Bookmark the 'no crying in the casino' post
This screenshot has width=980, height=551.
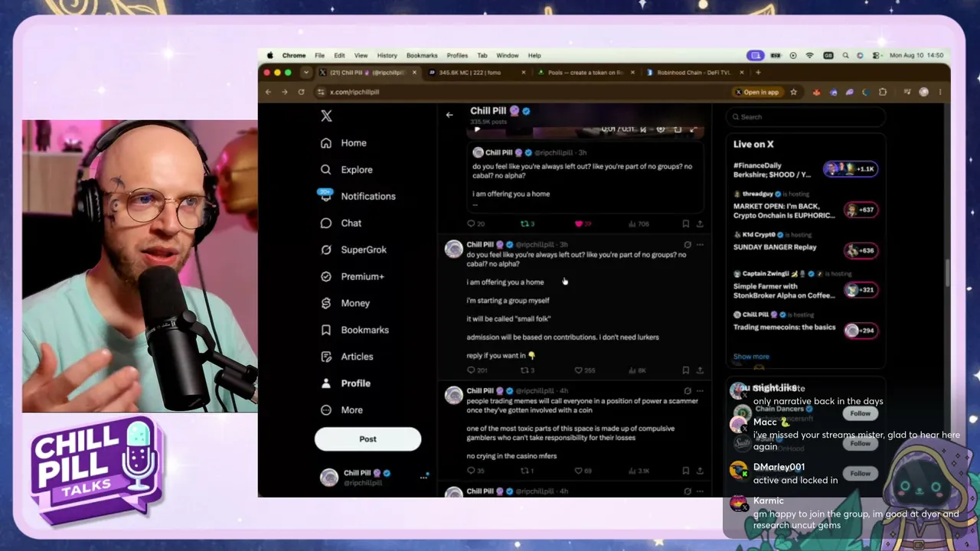click(x=685, y=471)
